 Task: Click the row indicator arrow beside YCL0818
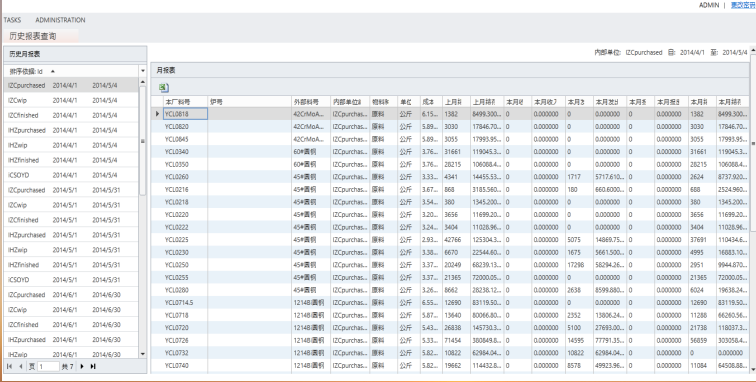(157, 114)
